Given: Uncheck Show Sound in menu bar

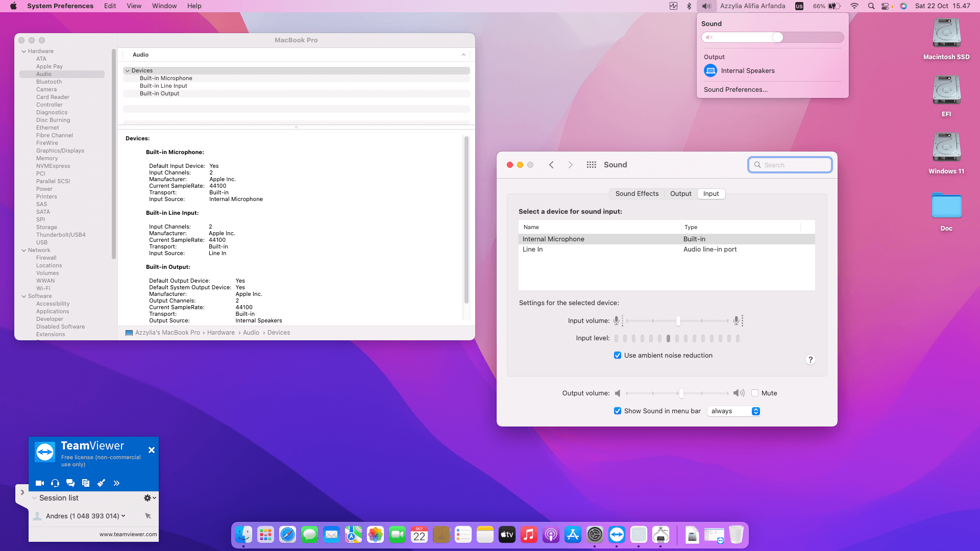Looking at the screenshot, I should [618, 411].
